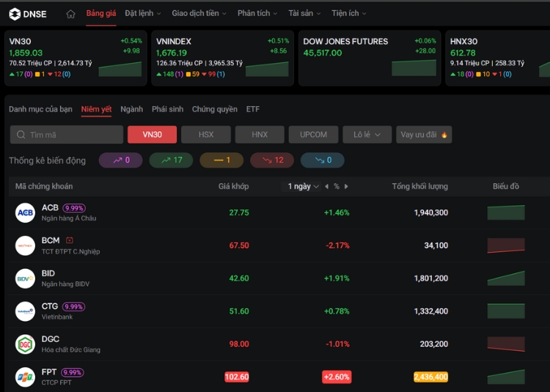The image size is (550, 392).
Task: Open the DGC mini chart
Action: [506, 344]
